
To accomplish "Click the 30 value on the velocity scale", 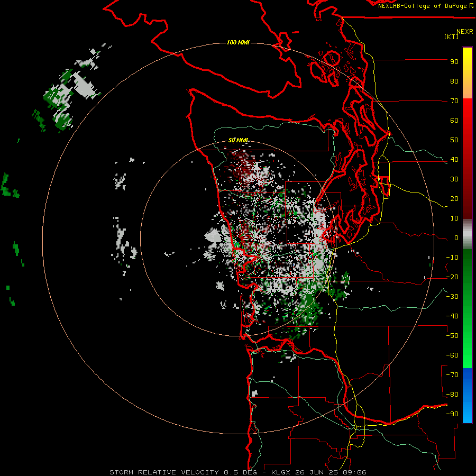I will pyautogui.click(x=454, y=179).
